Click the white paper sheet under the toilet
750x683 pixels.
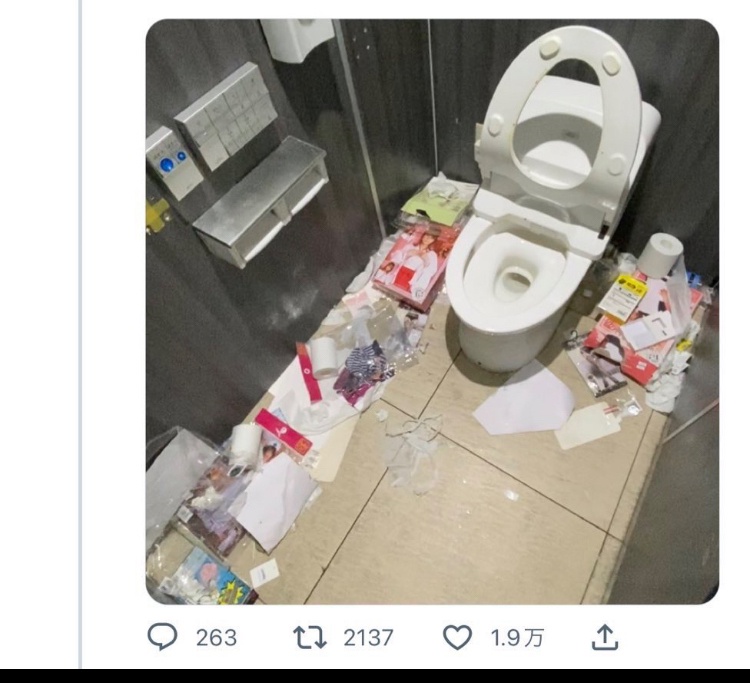pos(526,399)
